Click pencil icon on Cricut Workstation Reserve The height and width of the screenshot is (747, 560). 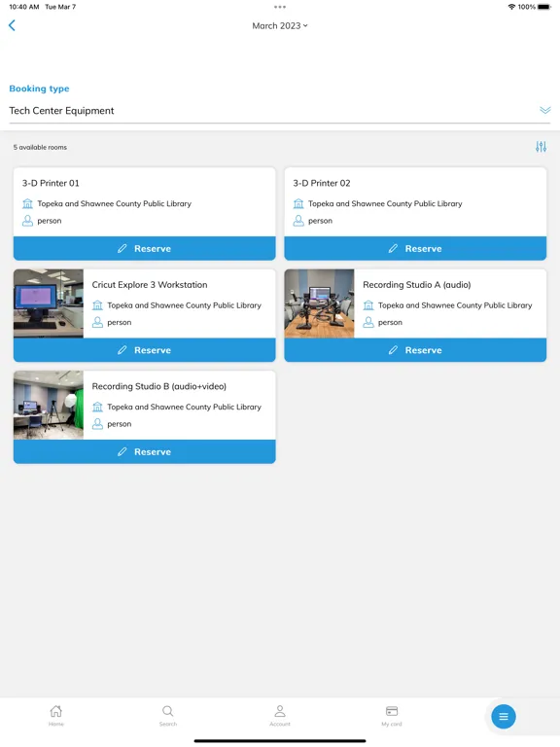[122, 350]
